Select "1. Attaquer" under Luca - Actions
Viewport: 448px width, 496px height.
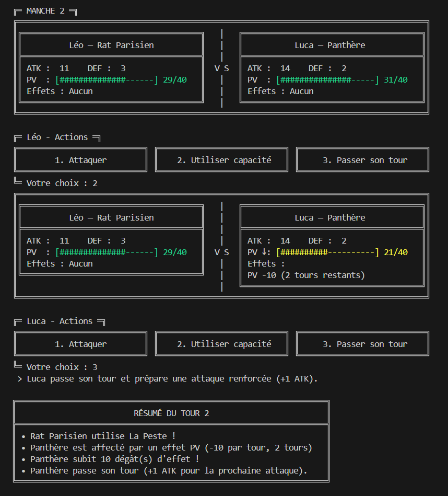[80, 344]
